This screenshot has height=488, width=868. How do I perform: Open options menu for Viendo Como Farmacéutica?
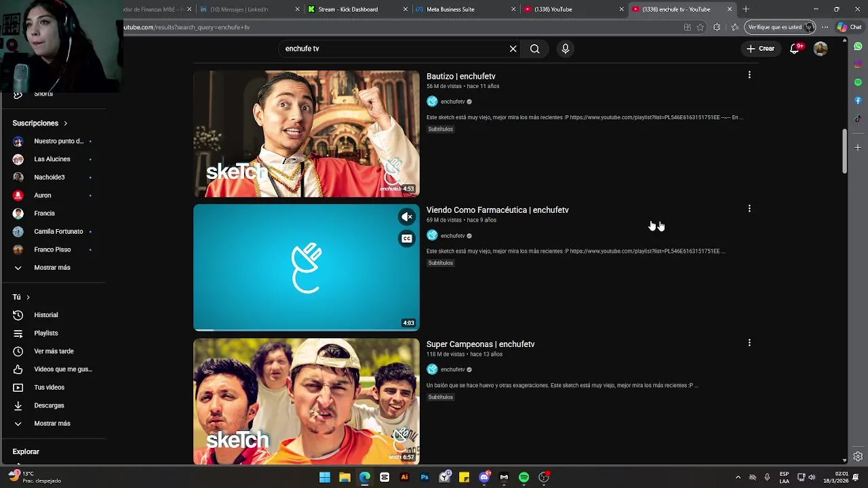(749, 209)
